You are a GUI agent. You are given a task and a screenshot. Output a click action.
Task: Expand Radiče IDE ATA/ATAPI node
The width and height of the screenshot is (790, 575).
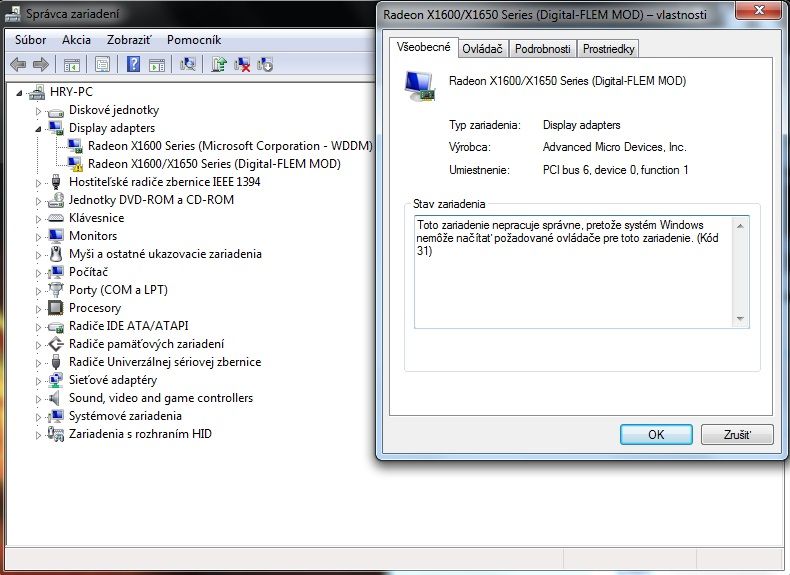point(38,327)
